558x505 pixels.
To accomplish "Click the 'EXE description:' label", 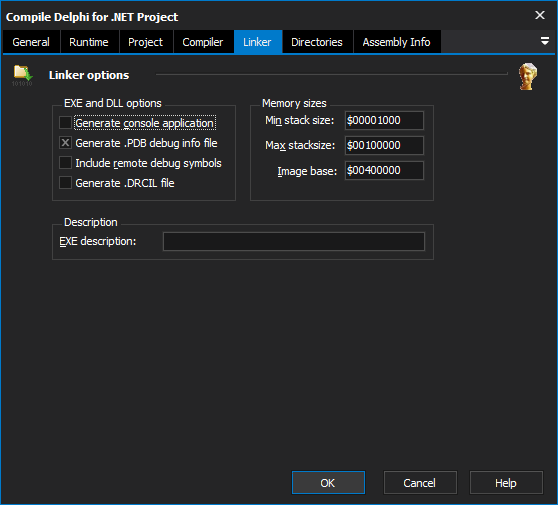I will [98, 241].
